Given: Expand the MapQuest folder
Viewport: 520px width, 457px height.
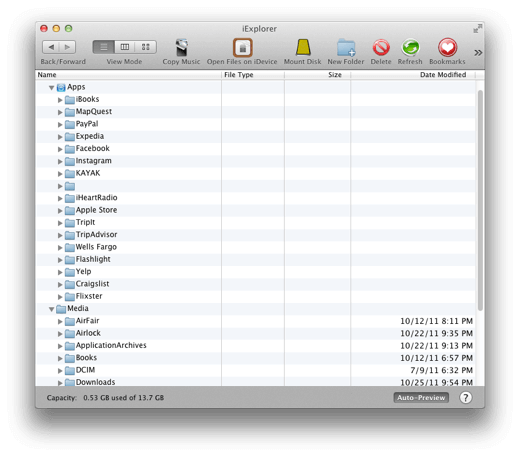Looking at the screenshot, I should point(60,112).
